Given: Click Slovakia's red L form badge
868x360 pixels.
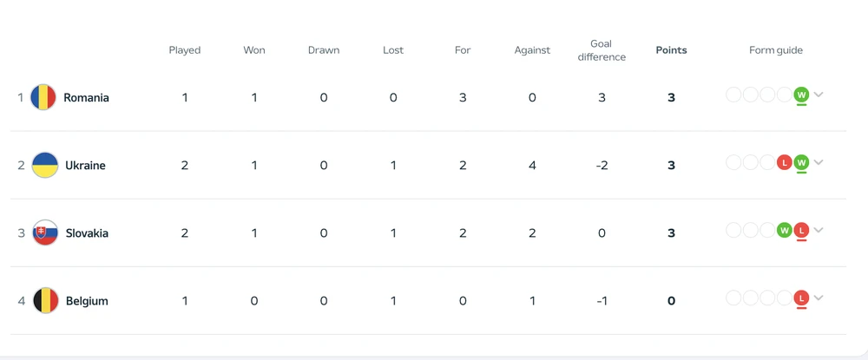Looking at the screenshot, I should (x=801, y=230).
